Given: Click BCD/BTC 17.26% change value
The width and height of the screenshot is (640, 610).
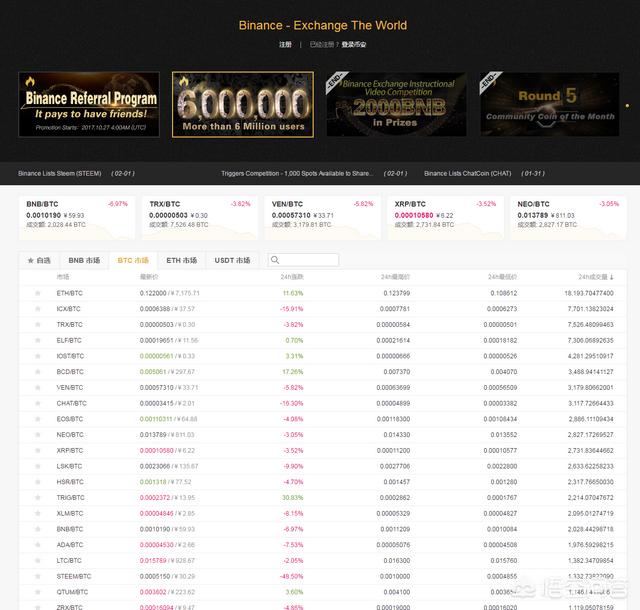Looking at the screenshot, I should 293,372.
